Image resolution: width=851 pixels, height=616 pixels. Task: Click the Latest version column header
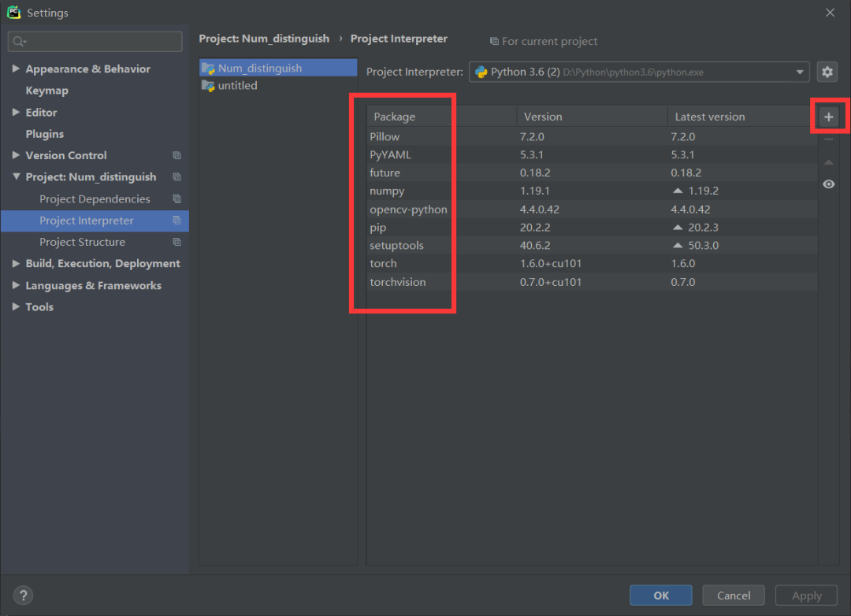(x=742, y=117)
